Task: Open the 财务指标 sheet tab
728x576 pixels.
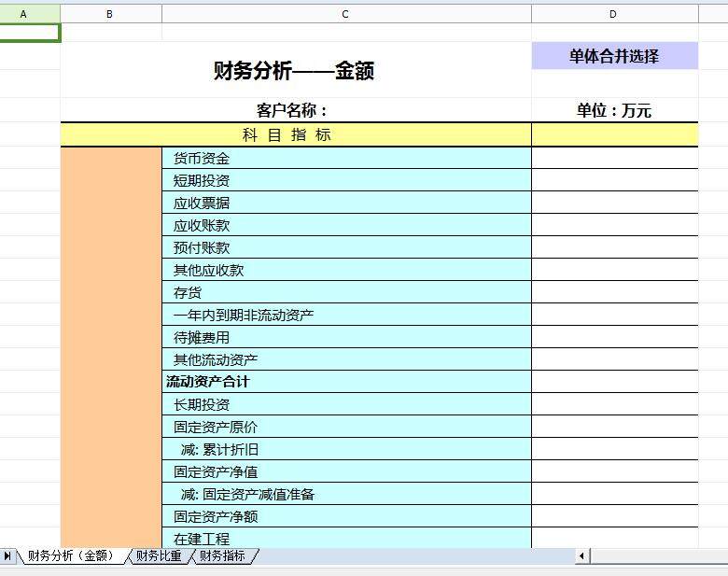Action: [x=222, y=556]
